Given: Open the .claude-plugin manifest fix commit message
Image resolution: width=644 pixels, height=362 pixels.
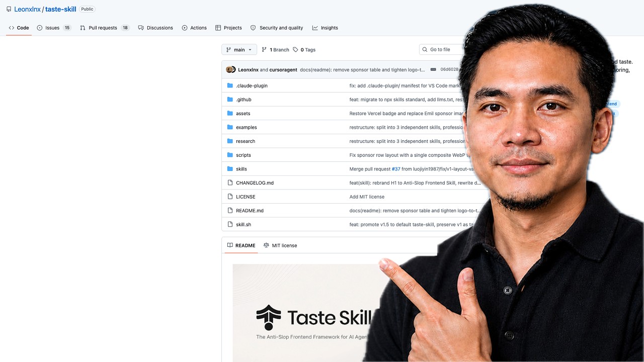Looking at the screenshot, I should coord(405,86).
